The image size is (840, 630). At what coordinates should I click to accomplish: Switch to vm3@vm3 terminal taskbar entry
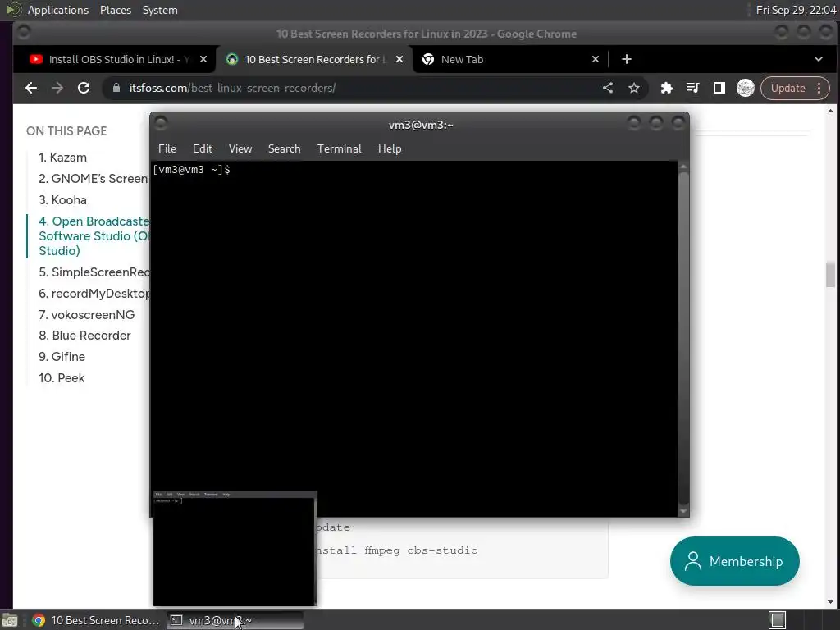[x=235, y=620]
